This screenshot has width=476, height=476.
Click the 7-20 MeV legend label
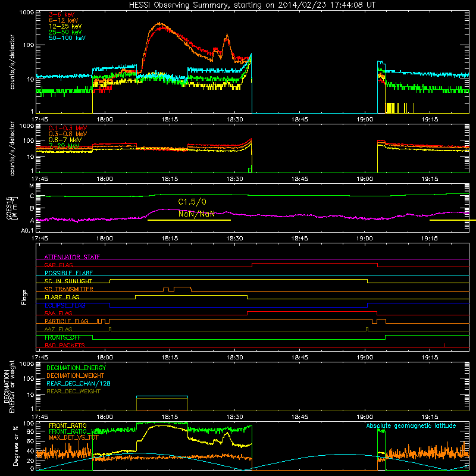click(64, 146)
